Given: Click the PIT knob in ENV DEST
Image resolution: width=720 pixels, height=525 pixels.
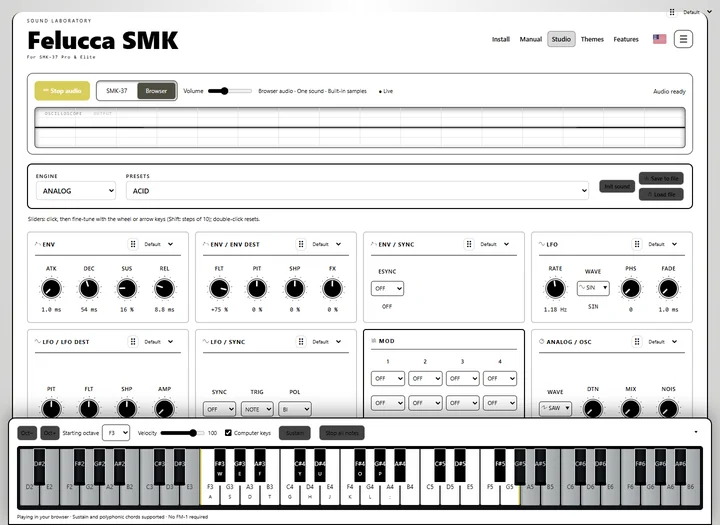Looking at the screenshot, I should click(257, 288).
